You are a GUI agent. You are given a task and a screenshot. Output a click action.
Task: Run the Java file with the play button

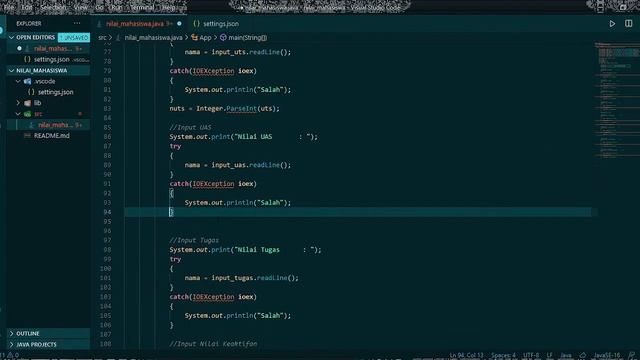point(612,24)
